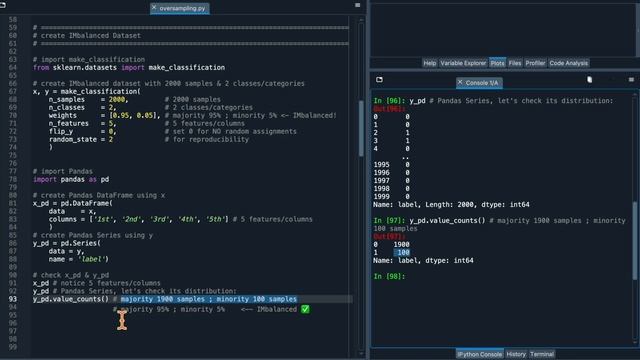Viewport: 640px width, 360px height.
Task: Click make_classification on the import line
Action: coord(187,67)
